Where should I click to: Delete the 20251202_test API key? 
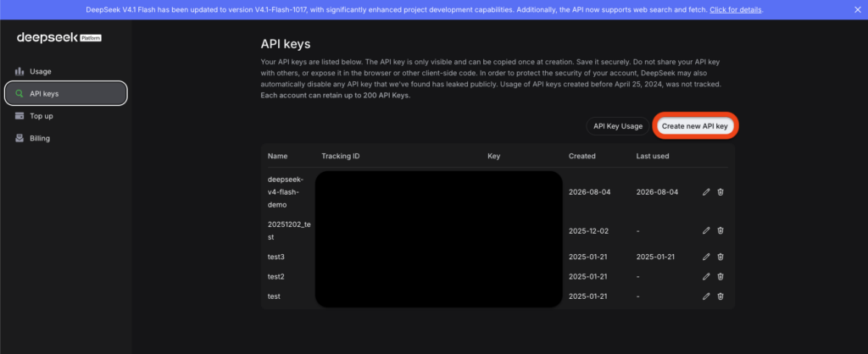(721, 230)
